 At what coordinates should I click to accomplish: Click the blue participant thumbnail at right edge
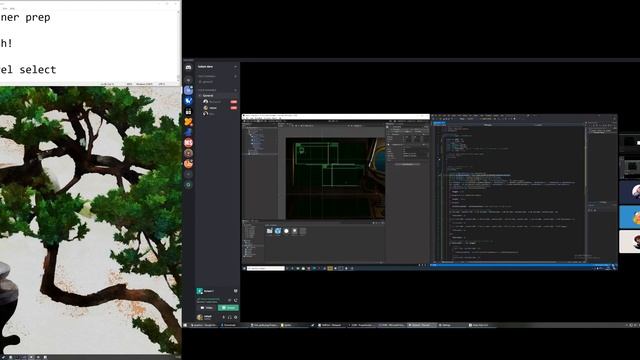[x=630, y=217]
